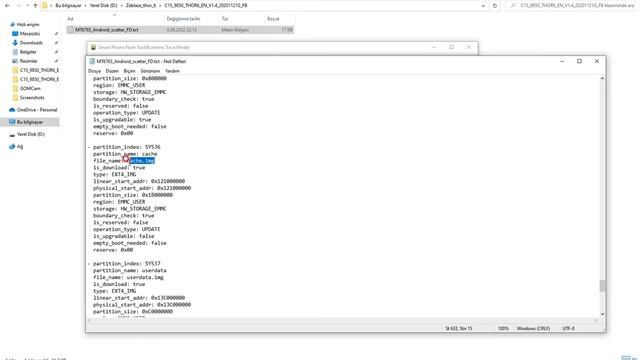Viewport: 640px width, 360px height.
Task: Open the Yardım menu in Notepad
Action: [172, 71]
